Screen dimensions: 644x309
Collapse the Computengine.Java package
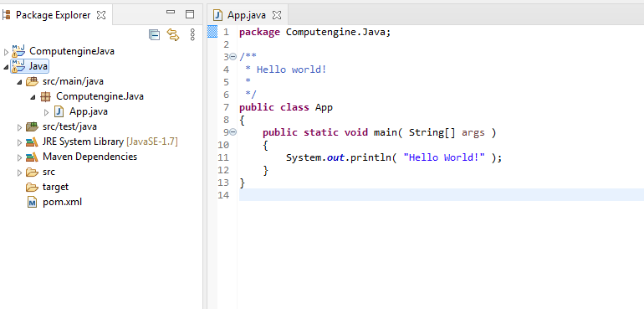pos(33,97)
